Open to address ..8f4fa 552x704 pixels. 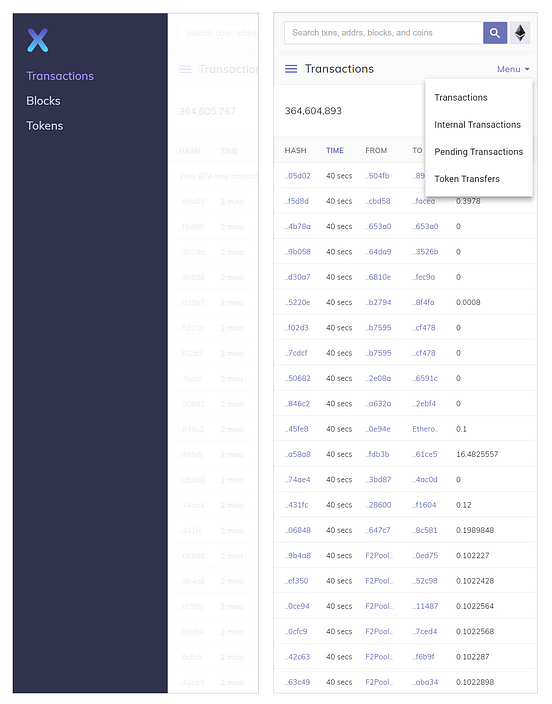pyautogui.click(x=424, y=302)
